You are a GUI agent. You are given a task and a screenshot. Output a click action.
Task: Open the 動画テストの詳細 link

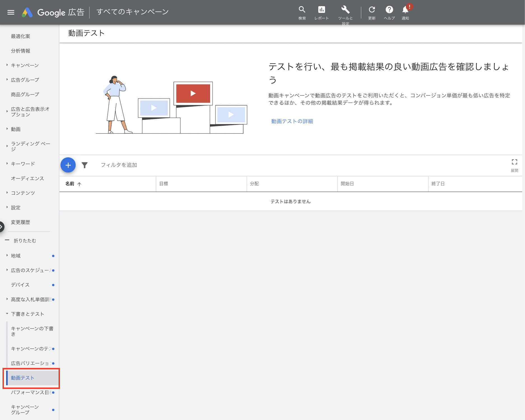pos(292,121)
